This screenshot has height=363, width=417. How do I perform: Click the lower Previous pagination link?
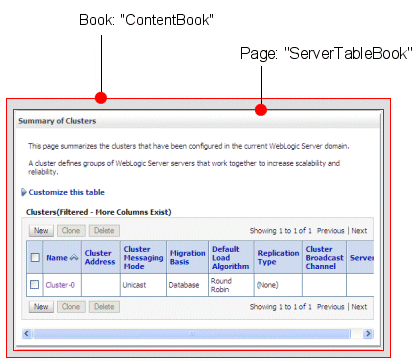pos(330,307)
